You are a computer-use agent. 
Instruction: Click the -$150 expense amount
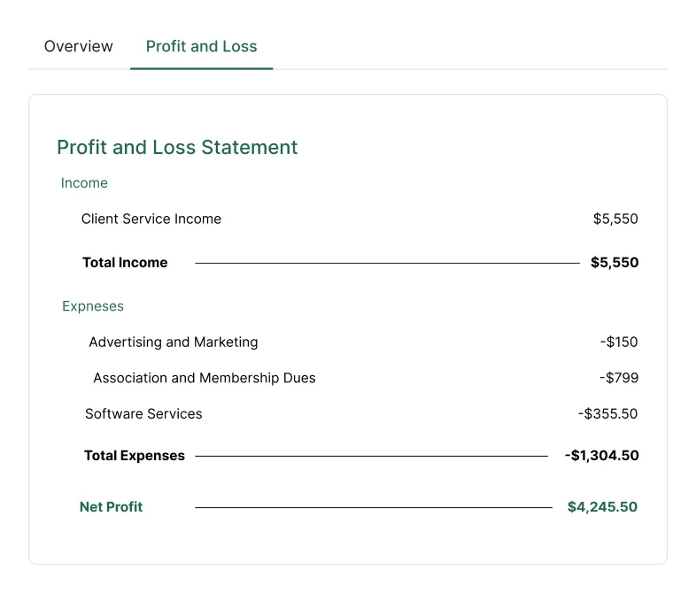pyautogui.click(x=618, y=342)
